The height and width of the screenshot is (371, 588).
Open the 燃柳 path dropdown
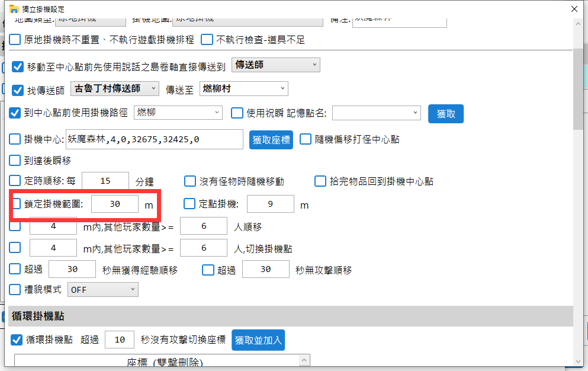click(x=178, y=113)
